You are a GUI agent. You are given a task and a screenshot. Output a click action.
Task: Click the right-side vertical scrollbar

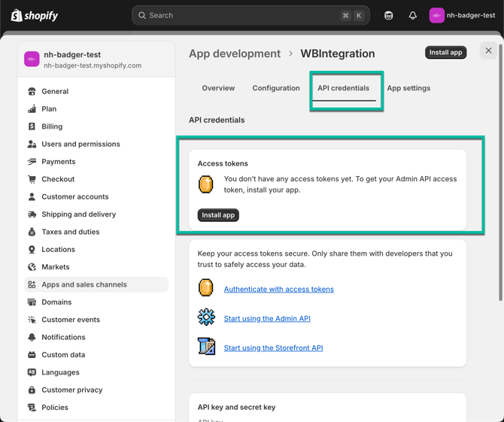coord(500,173)
